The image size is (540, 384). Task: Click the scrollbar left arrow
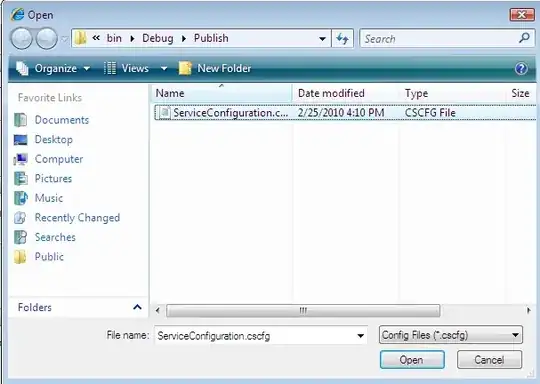(158, 311)
